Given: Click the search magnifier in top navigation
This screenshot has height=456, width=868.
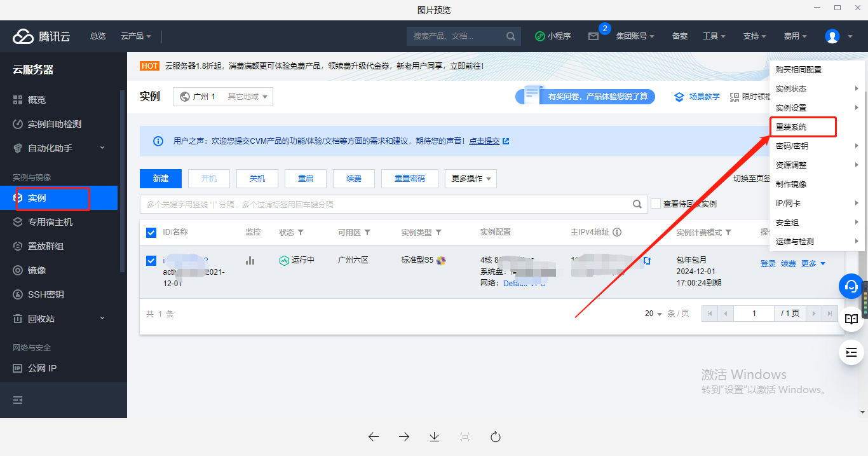Looking at the screenshot, I should (x=511, y=36).
